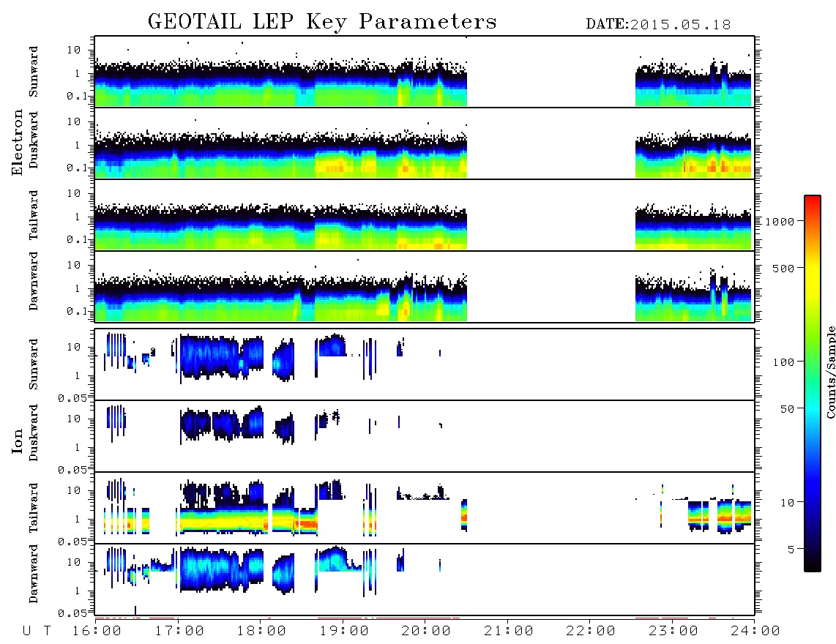Click the 'GEOTAIL LEP Key Parameters' plot title

tap(322, 22)
